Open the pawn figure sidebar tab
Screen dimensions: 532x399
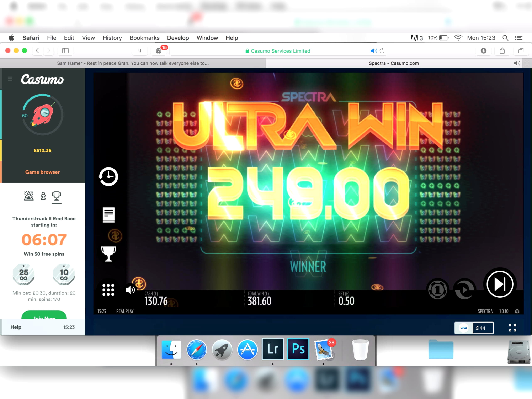[43, 196]
